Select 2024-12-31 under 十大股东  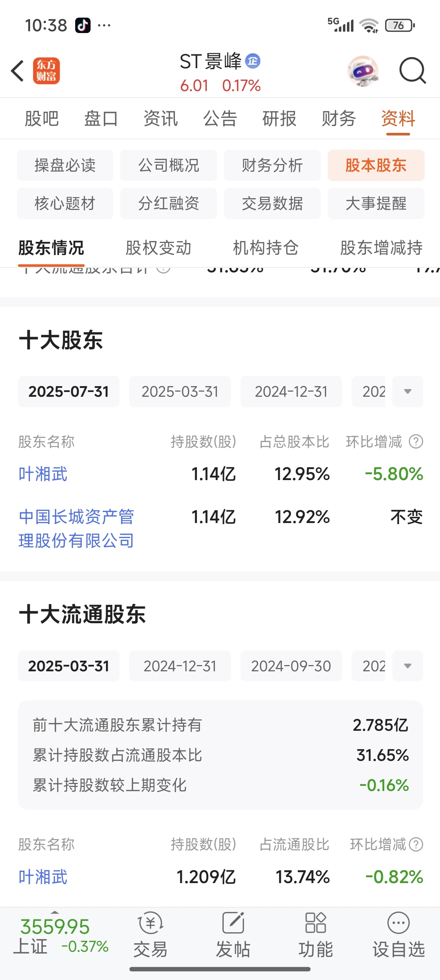[291, 392]
